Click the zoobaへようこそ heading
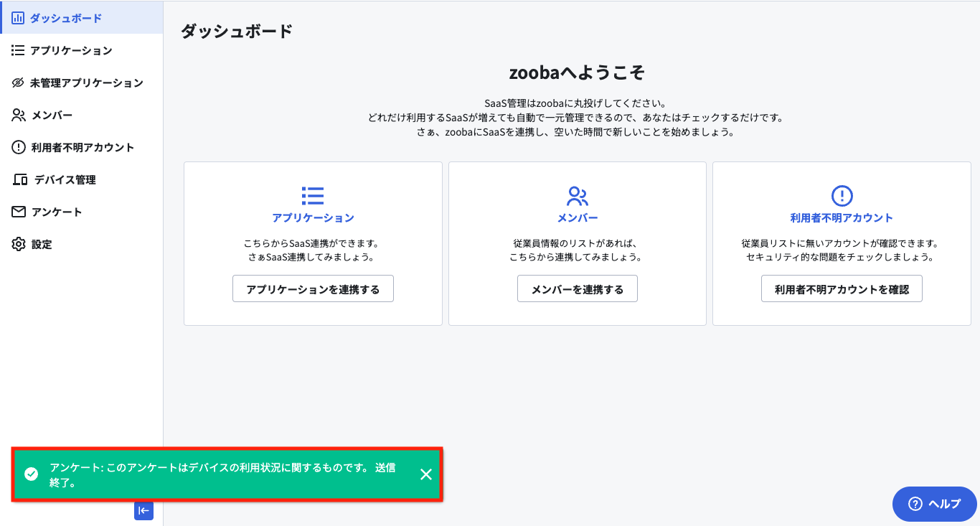The height and width of the screenshot is (526, 980). click(578, 72)
